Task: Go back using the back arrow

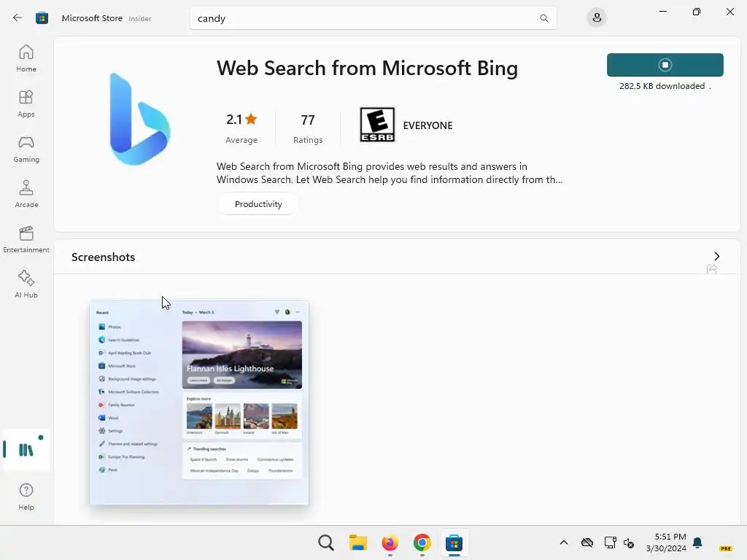Action: pyautogui.click(x=18, y=18)
